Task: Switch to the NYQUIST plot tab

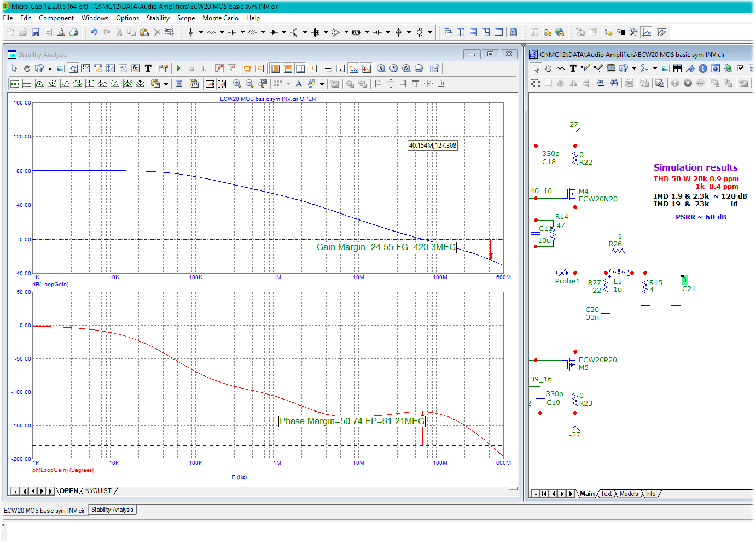Action: coord(98,491)
